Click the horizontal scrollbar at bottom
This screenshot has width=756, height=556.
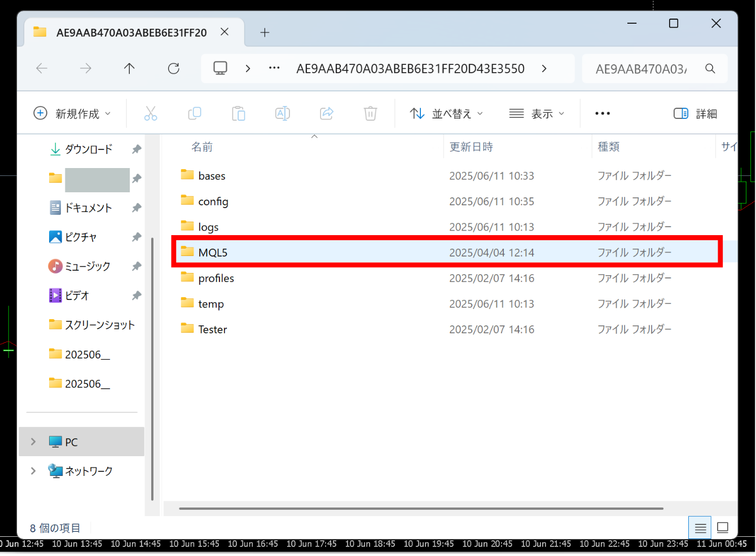click(x=421, y=509)
